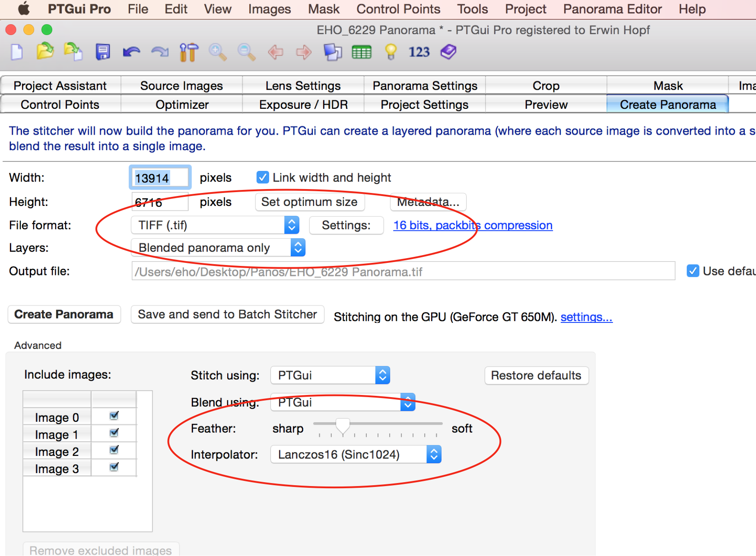Uncheck the Image 1 include checkbox
Screen dimensions: 756x556
tap(114, 433)
